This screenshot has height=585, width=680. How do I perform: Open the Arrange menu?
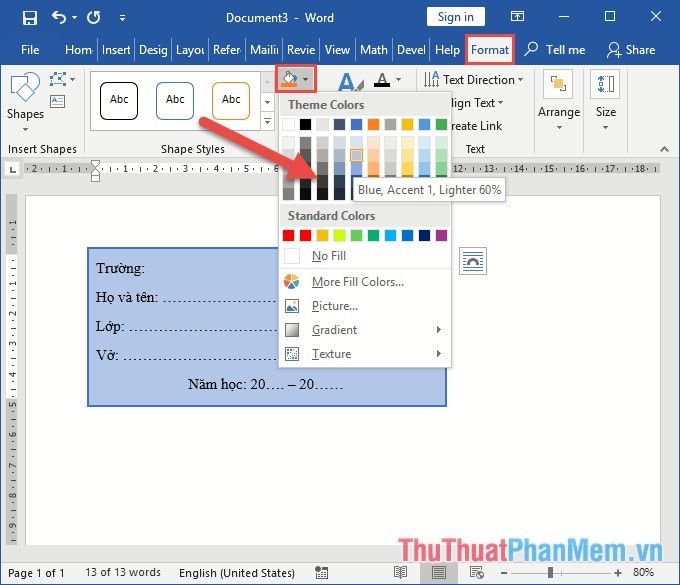(559, 102)
